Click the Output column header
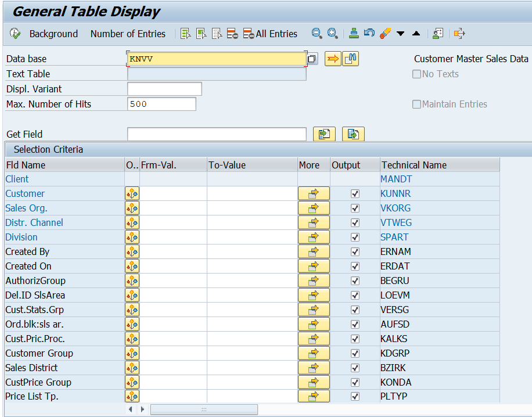Viewport: 532px width, 417px height. coord(355,165)
